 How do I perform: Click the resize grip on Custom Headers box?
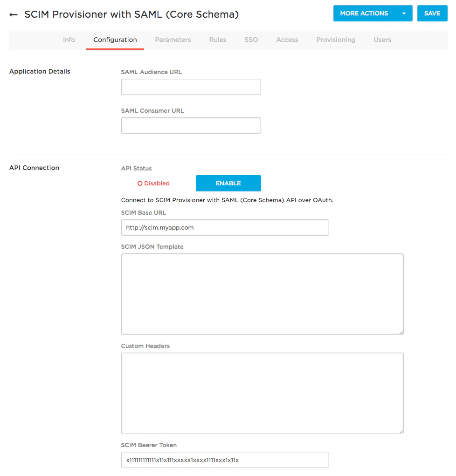point(401,431)
